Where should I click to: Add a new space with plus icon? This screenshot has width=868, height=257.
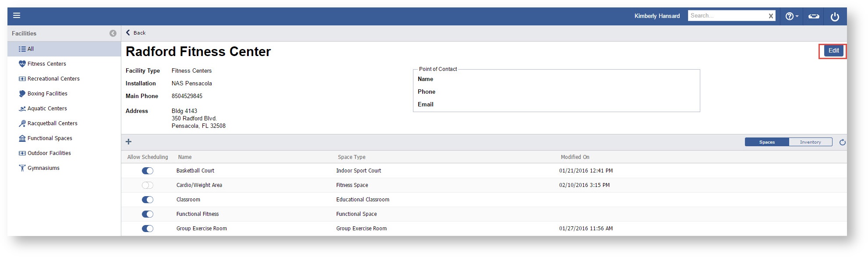(x=129, y=141)
